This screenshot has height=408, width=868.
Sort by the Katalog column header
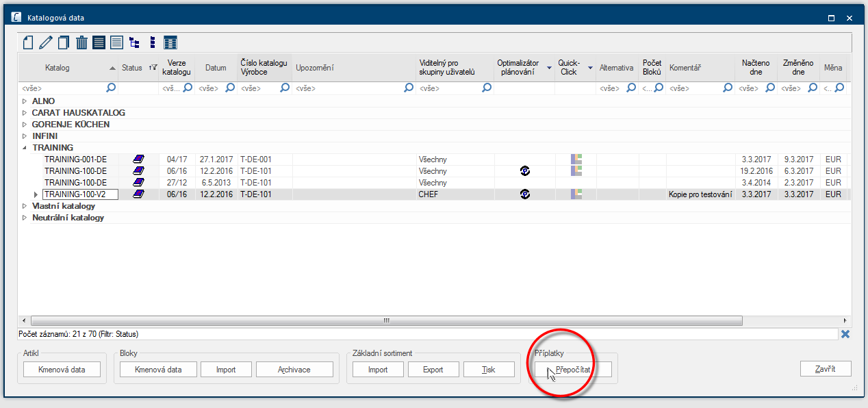[x=68, y=68]
